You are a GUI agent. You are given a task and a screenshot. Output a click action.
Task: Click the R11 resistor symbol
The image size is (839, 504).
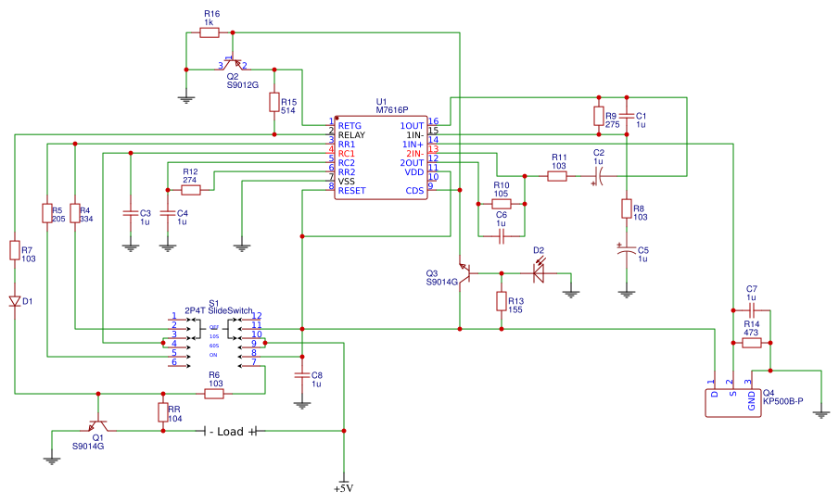(557, 176)
